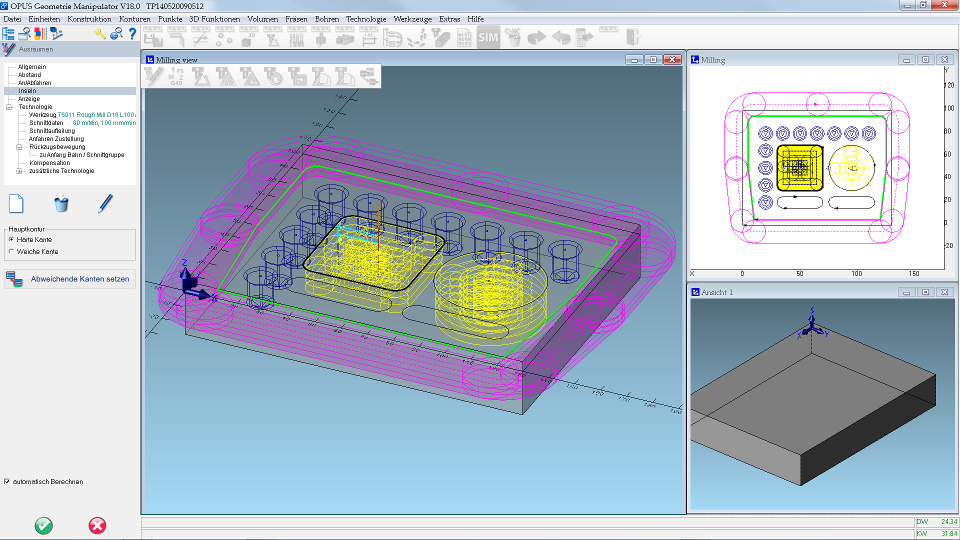Click the Abweichende Kanten setzen button
The height and width of the screenshot is (540, 960).
[70, 279]
